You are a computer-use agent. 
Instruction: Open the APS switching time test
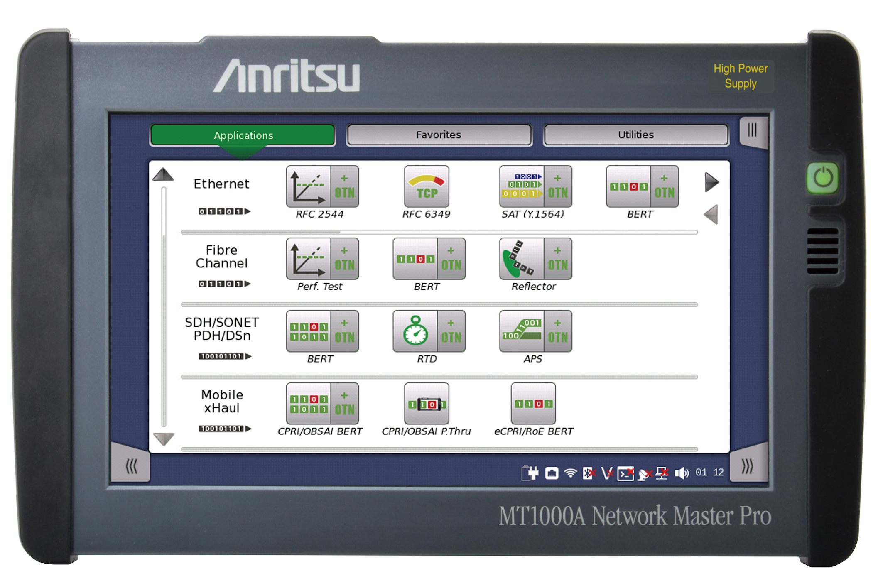(522, 332)
